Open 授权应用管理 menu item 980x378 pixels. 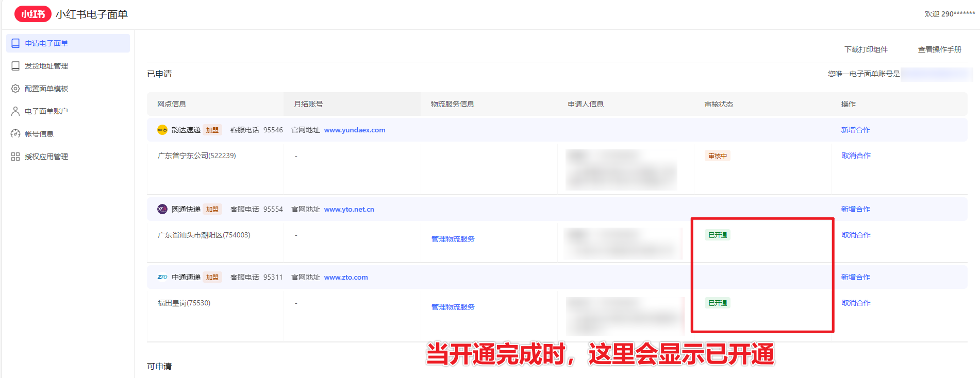46,157
